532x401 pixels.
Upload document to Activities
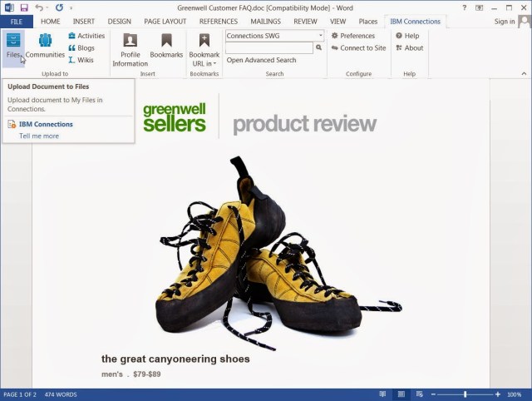tap(86, 36)
